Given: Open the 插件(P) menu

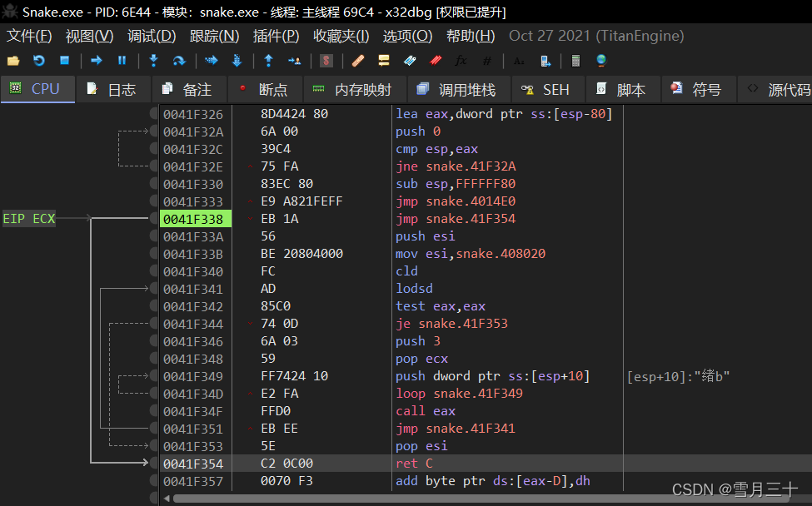Looking at the screenshot, I should (x=276, y=36).
